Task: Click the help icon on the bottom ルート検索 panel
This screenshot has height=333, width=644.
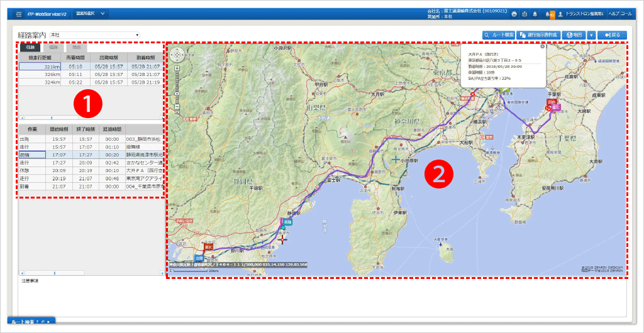Action: 37,322
